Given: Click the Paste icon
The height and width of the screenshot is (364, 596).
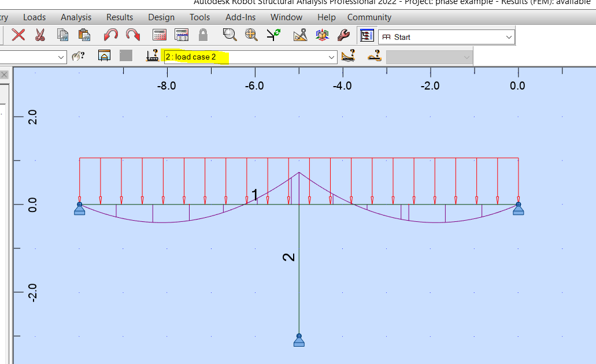Looking at the screenshot, I should 84,35.
